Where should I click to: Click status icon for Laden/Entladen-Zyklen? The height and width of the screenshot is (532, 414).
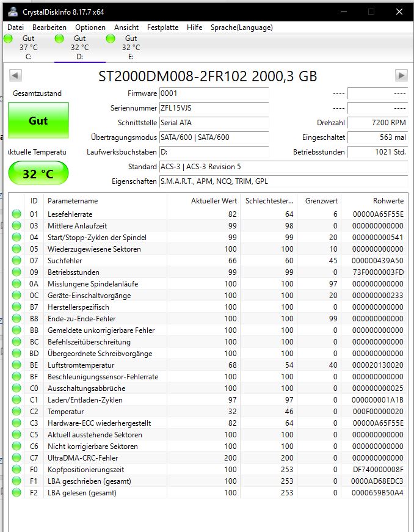tap(16, 399)
